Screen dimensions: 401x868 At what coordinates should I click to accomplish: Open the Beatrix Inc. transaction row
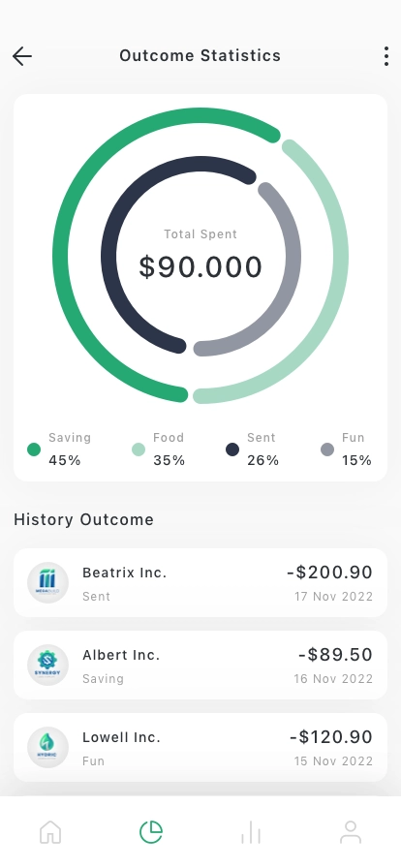click(x=200, y=582)
